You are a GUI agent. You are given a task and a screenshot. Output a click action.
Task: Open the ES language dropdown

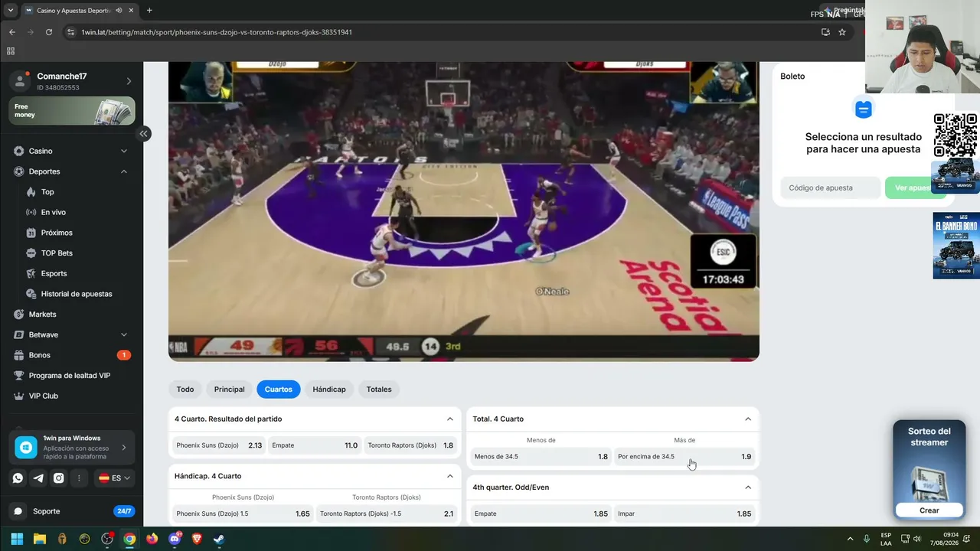[114, 478]
